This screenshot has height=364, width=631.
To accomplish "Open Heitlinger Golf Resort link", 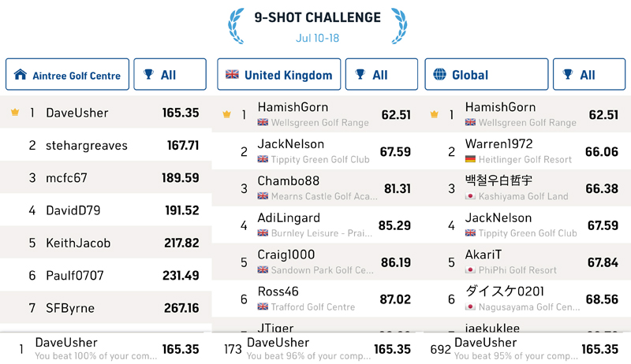I will tap(525, 159).
